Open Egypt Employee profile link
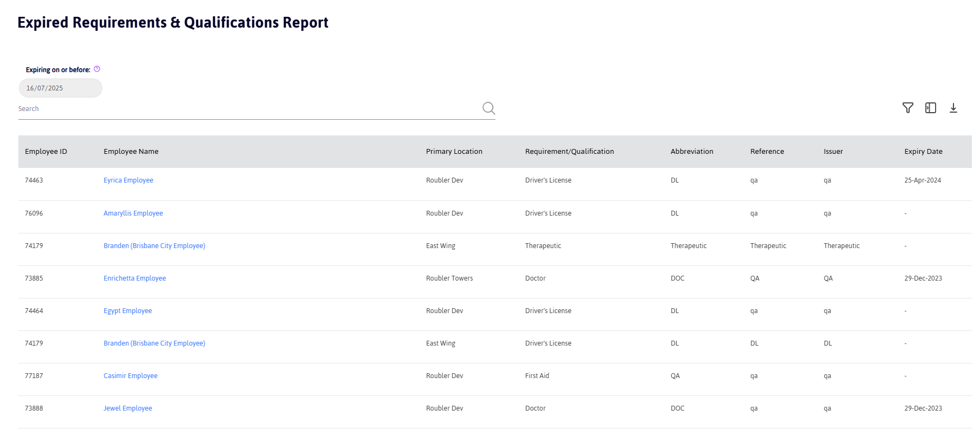The image size is (980, 429). (x=128, y=311)
